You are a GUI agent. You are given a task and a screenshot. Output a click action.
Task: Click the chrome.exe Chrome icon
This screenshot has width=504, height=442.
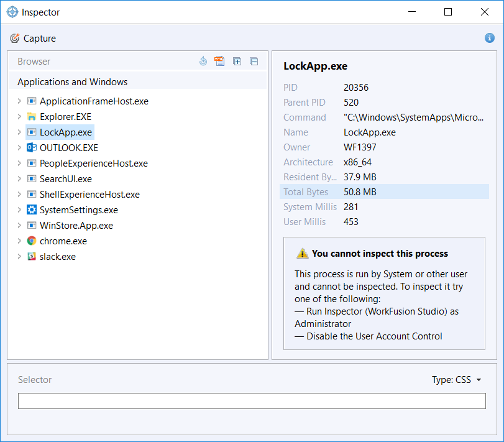coord(32,241)
